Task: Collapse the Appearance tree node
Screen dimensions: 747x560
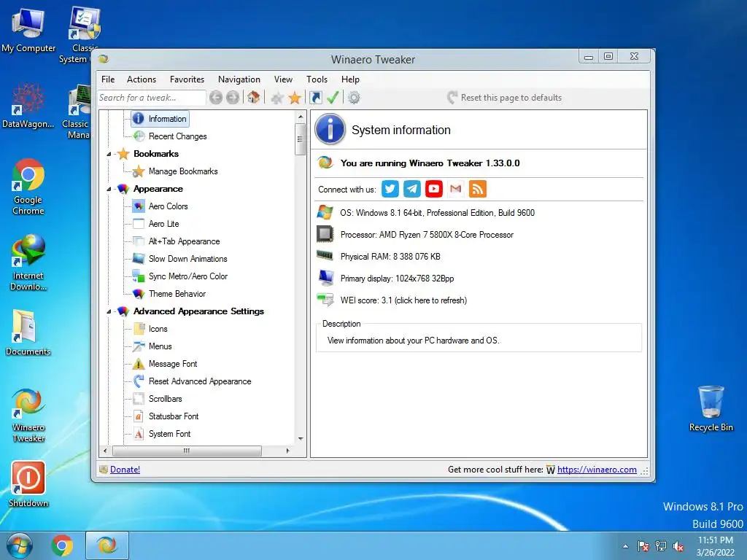Action: 109,189
